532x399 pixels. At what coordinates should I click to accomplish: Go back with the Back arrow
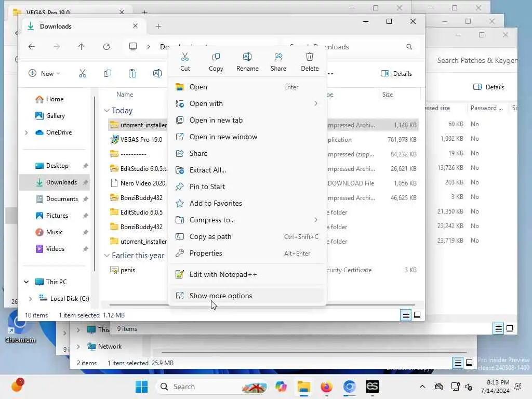32,46
